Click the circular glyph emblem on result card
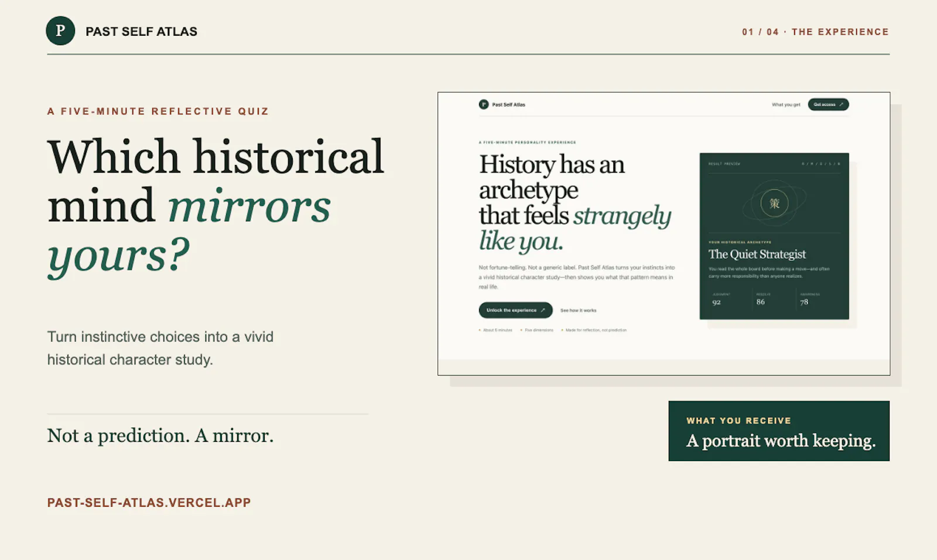Viewport: 937px width, 560px height. (774, 203)
